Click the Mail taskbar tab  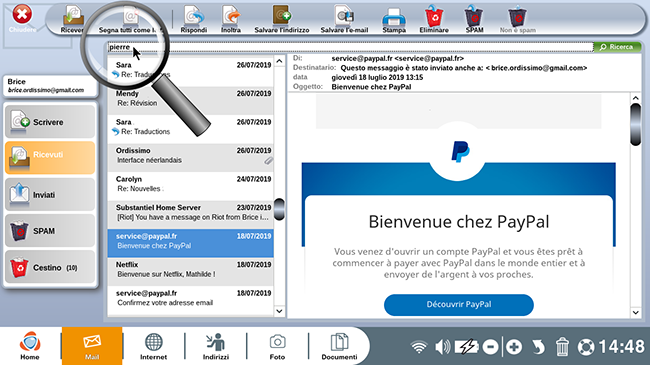92,346
